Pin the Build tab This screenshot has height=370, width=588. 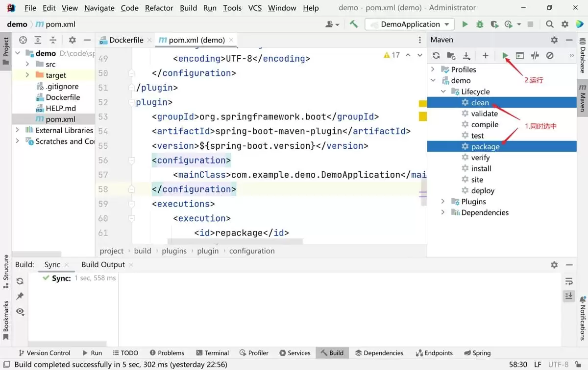[x=20, y=296]
